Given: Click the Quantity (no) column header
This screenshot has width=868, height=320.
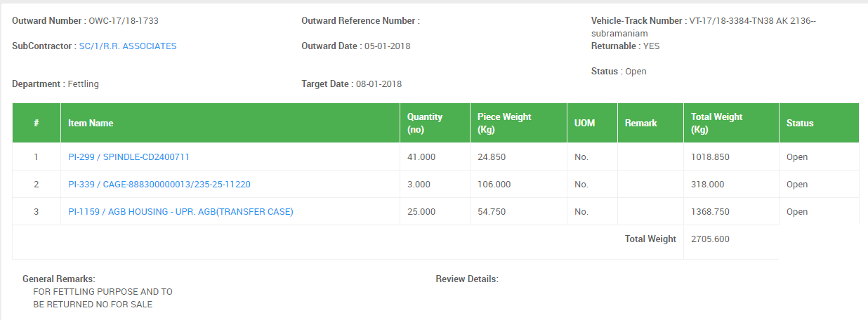Looking at the screenshot, I should point(435,123).
